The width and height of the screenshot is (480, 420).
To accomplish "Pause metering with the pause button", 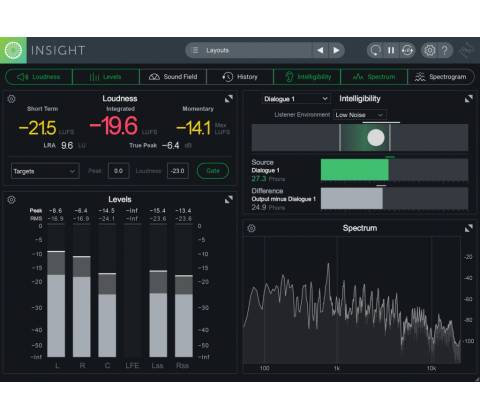I will point(391,50).
